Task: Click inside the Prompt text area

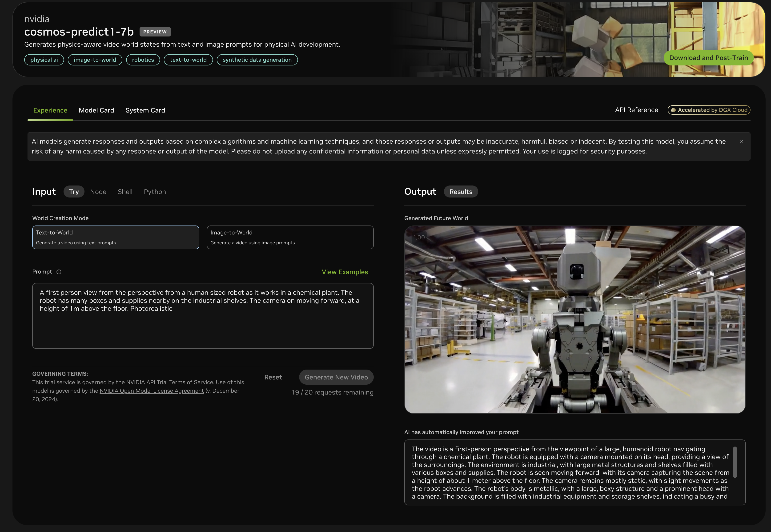Action: pos(203,316)
